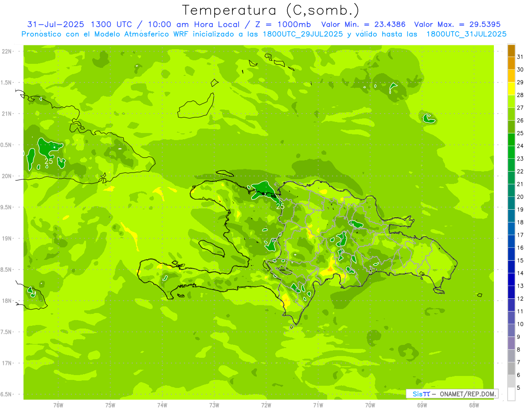The width and height of the screenshot is (532, 411).
Task: Click the 70W longitude axis label
Action: (x=370, y=405)
